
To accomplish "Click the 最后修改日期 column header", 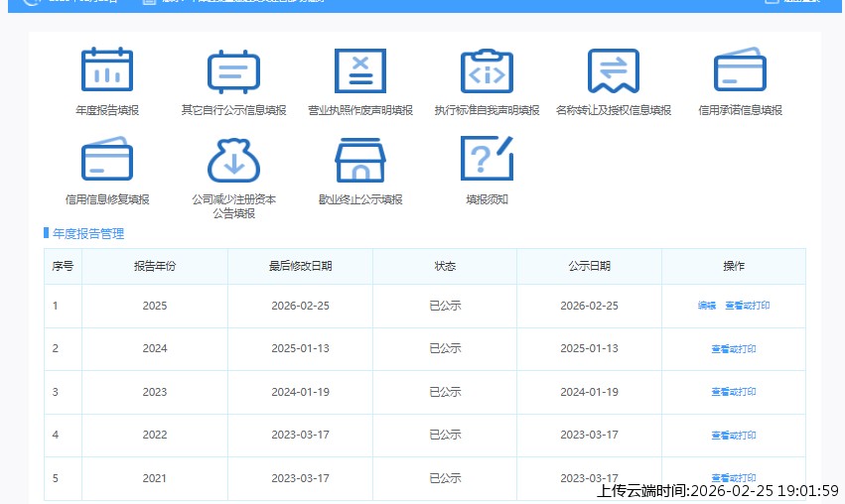I will [300, 267].
